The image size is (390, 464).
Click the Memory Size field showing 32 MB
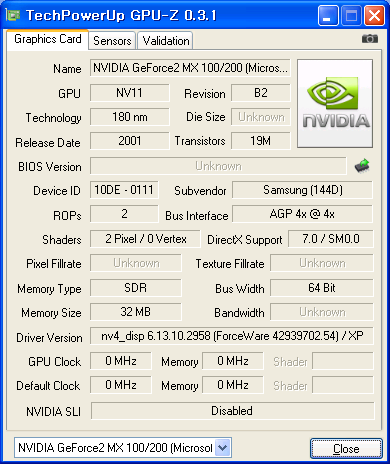(136, 312)
